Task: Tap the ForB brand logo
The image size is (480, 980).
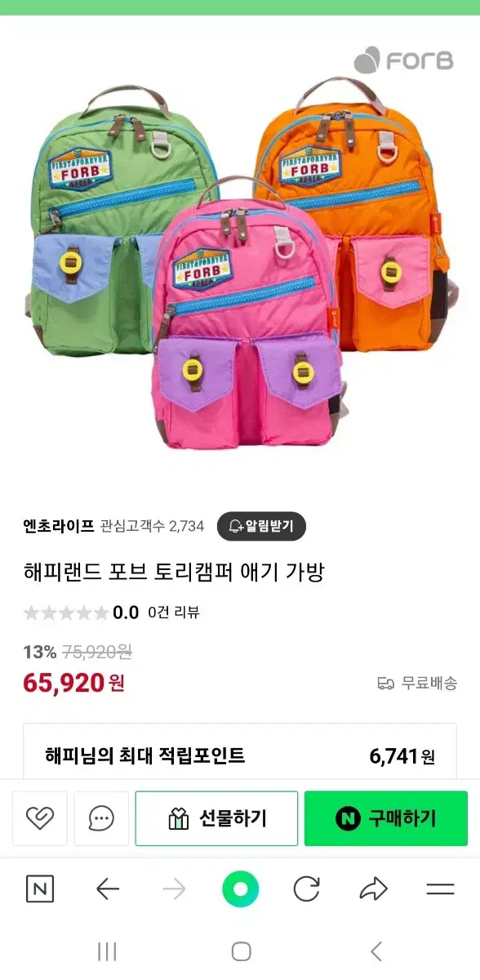Action: point(403,60)
